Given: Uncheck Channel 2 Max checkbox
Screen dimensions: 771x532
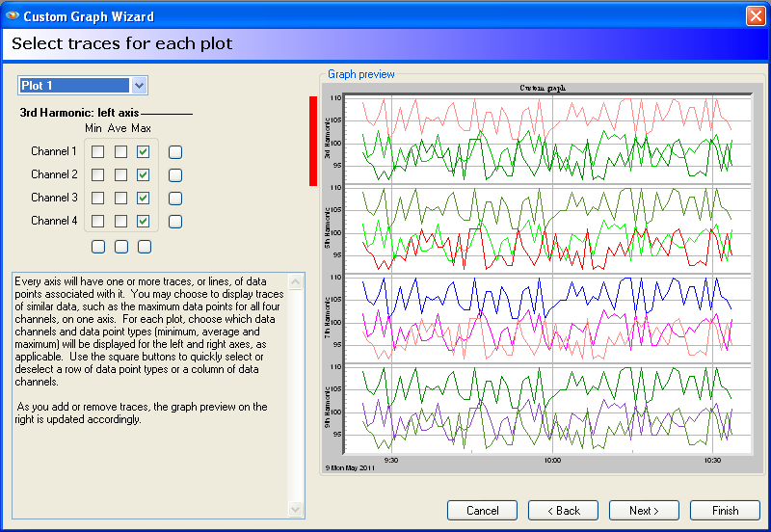Looking at the screenshot, I should pyautogui.click(x=144, y=175).
